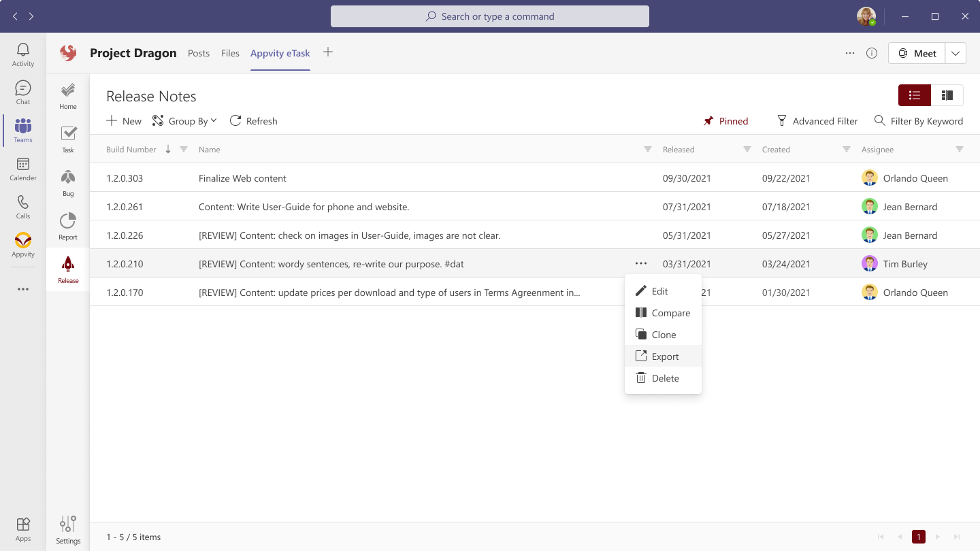Screen dimensions: 980x551
Task: Toggle the Pinned items filter
Action: tap(725, 120)
